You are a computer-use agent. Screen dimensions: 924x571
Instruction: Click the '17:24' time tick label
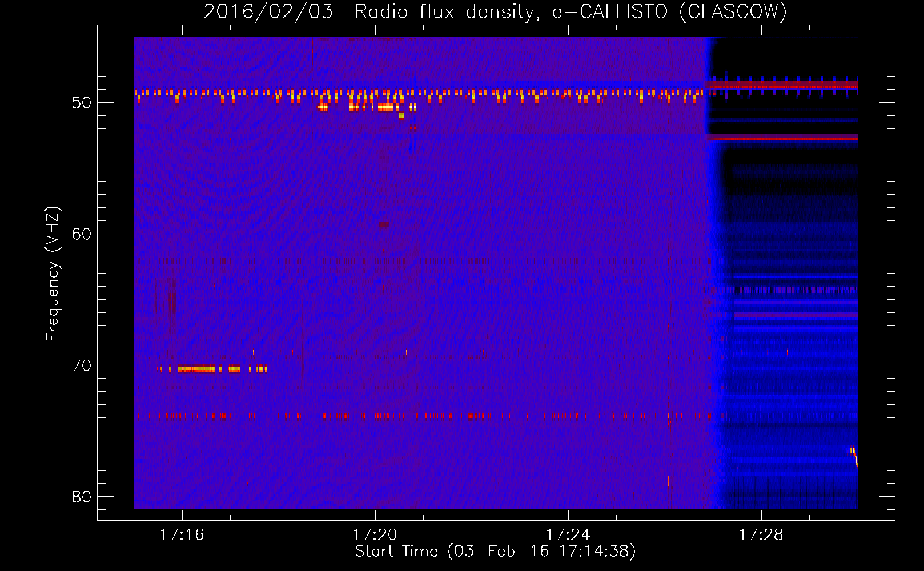click(x=568, y=535)
